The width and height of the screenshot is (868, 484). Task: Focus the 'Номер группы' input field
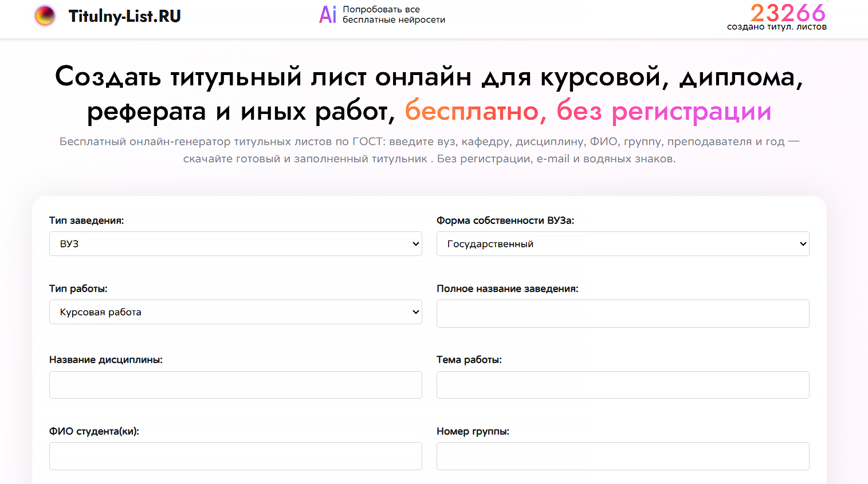coord(622,456)
